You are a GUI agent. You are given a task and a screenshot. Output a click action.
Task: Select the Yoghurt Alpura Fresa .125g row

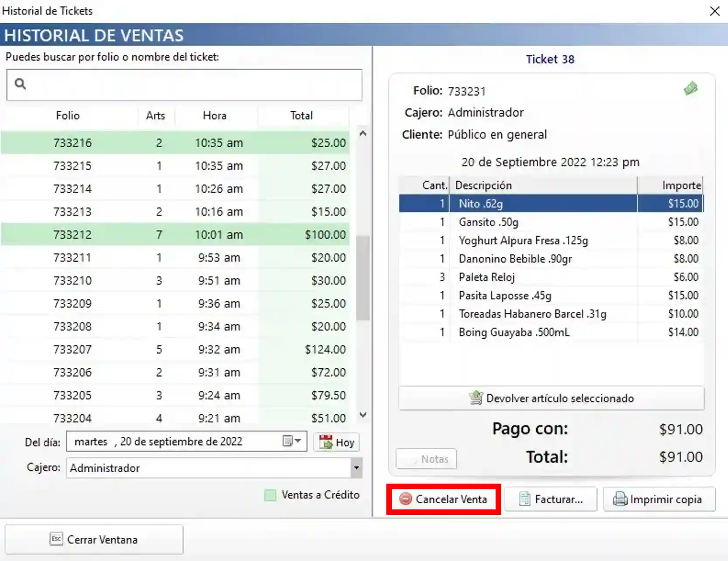click(x=551, y=240)
